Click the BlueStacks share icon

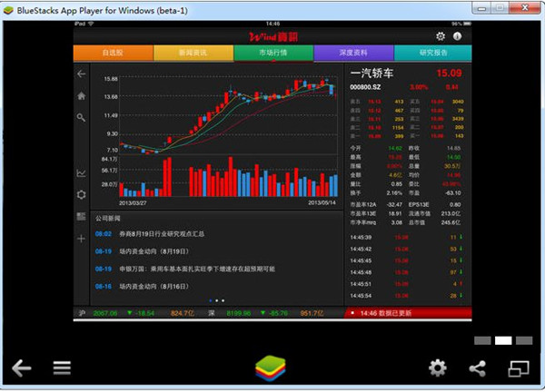click(478, 368)
